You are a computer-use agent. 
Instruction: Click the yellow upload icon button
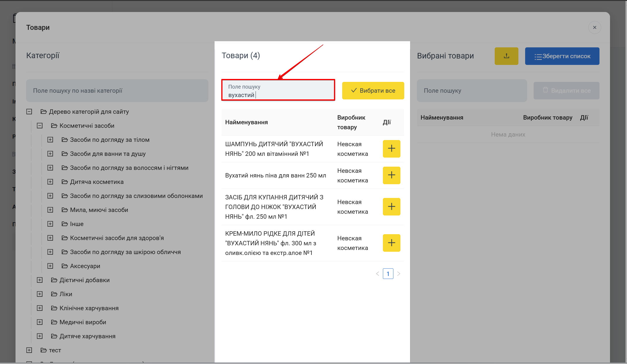tap(506, 56)
